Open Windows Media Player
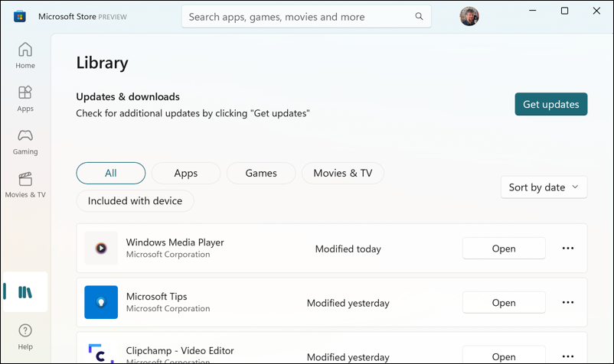This screenshot has height=364, width=614. (x=504, y=249)
